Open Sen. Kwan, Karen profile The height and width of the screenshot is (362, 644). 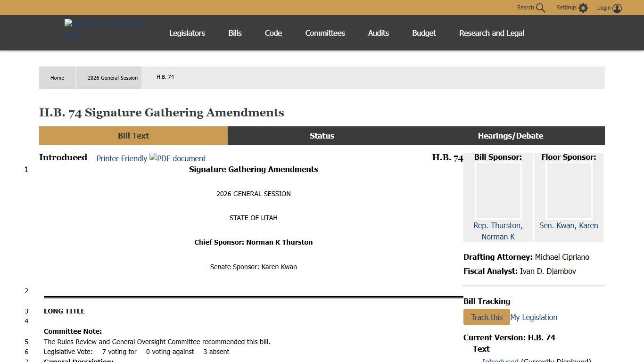(x=568, y=225)
